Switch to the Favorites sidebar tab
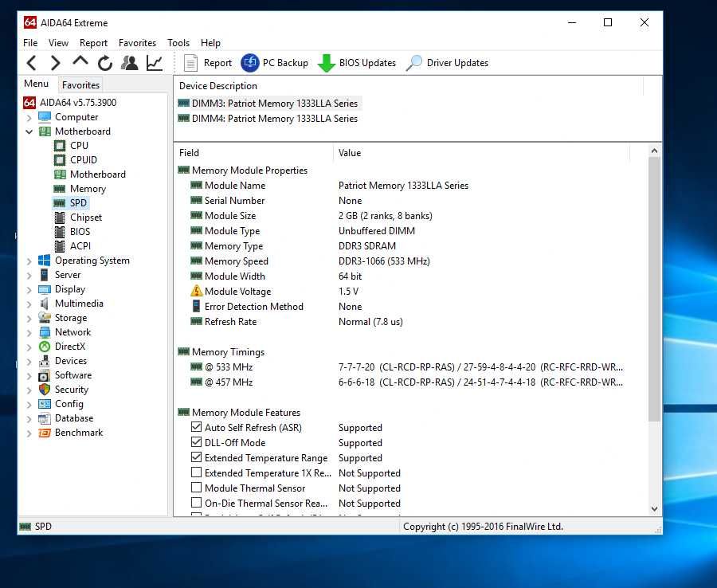This screenshot has width=717, height=588. click(80, 85)
